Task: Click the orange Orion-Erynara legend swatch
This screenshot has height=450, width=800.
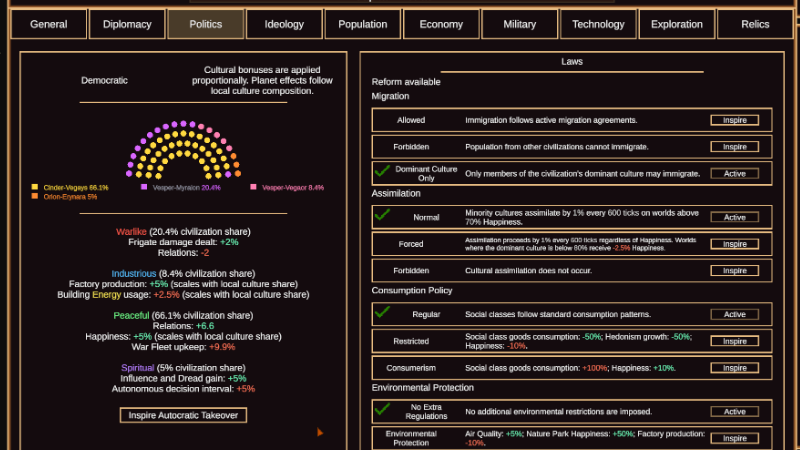Action: [x=35, y=196]
